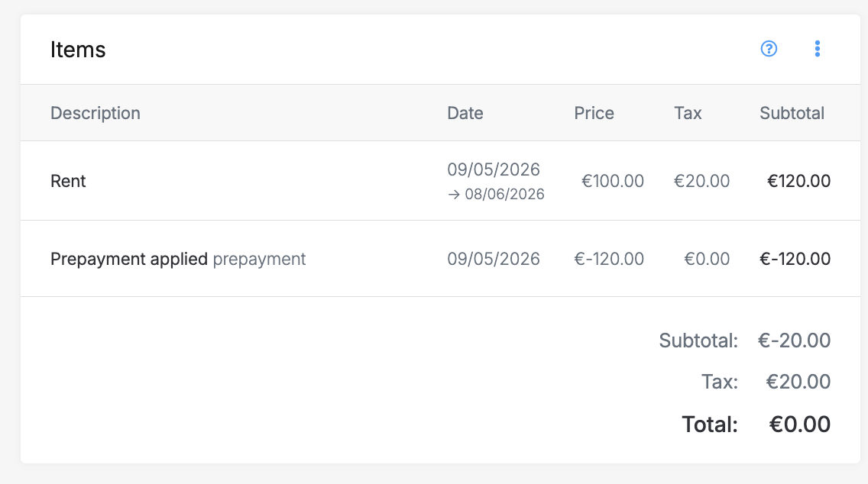Click the grey prepayment tag label

[x=259, y=259]
